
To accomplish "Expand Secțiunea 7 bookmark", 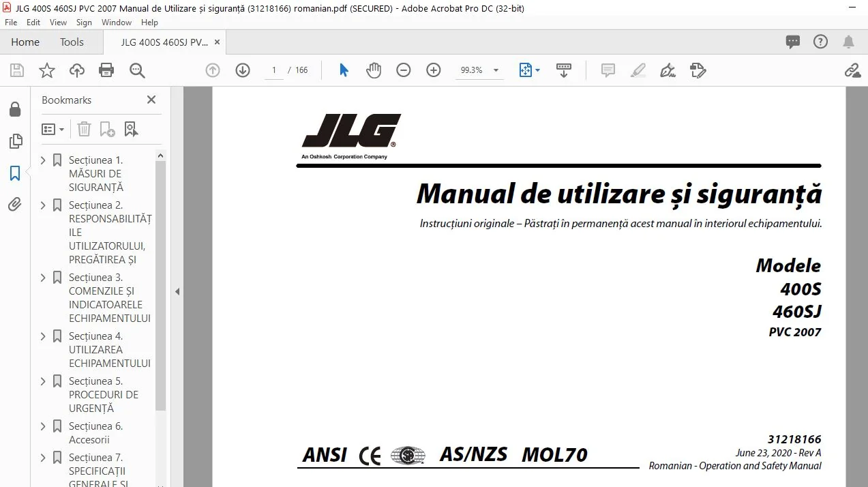I will 44,458.
